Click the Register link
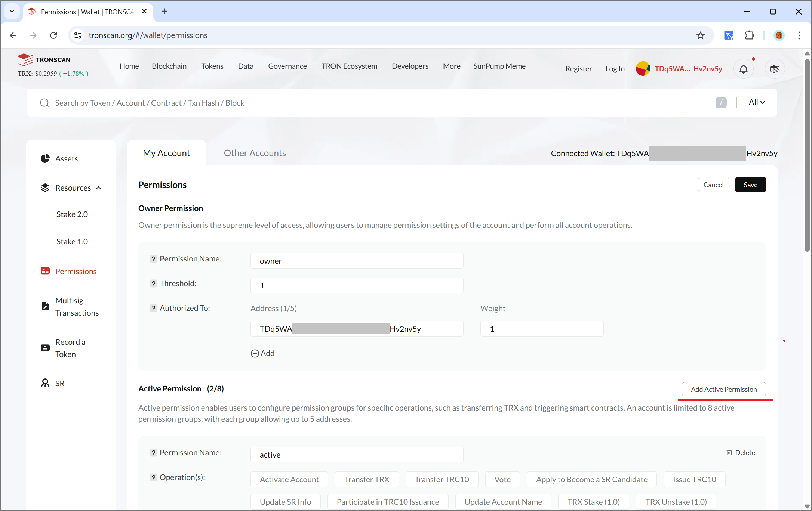 pyautogui.click(x=579, y=69)
